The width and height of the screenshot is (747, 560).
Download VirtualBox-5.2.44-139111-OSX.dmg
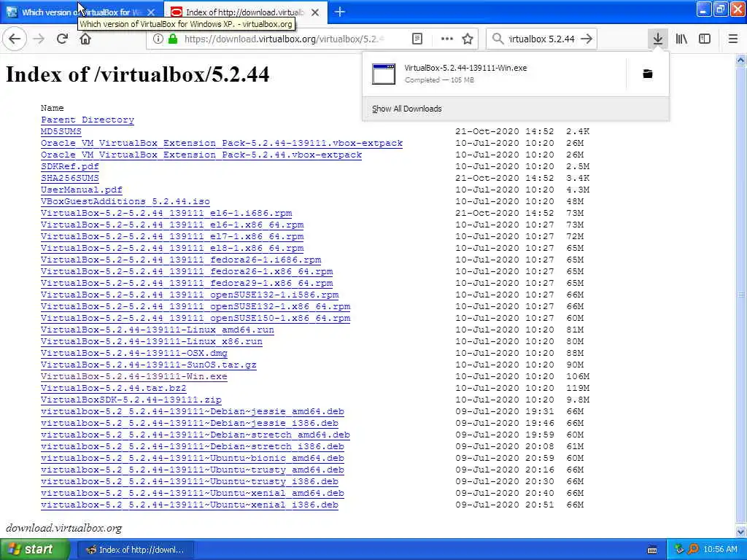click(134, 354)
